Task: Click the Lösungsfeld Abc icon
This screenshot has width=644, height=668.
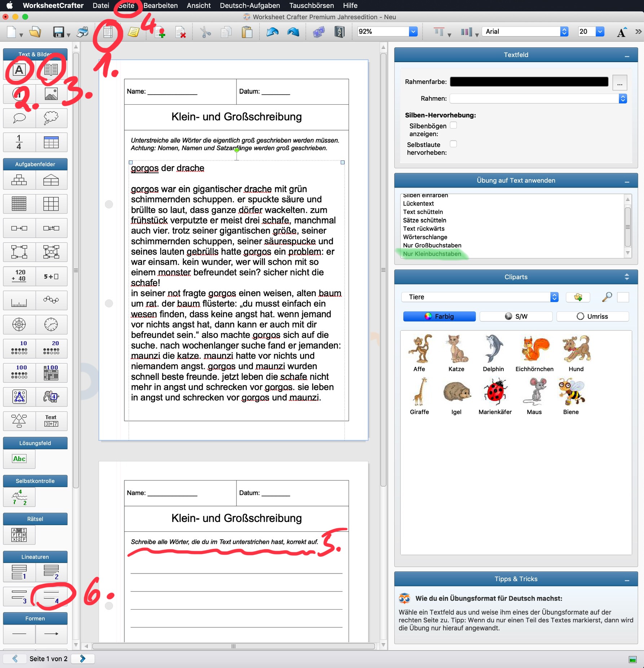Action: coord(19,459)
